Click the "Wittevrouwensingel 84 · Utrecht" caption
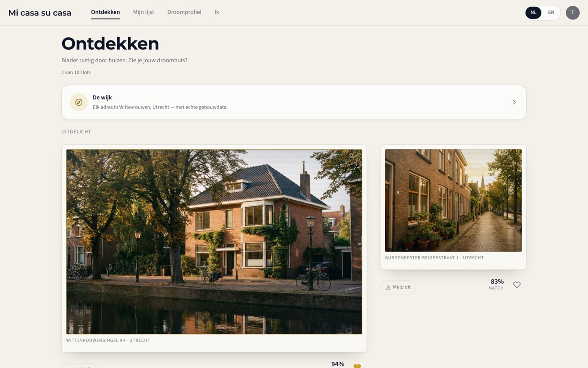Screen dimensions: 588x368 pos(108,340)
